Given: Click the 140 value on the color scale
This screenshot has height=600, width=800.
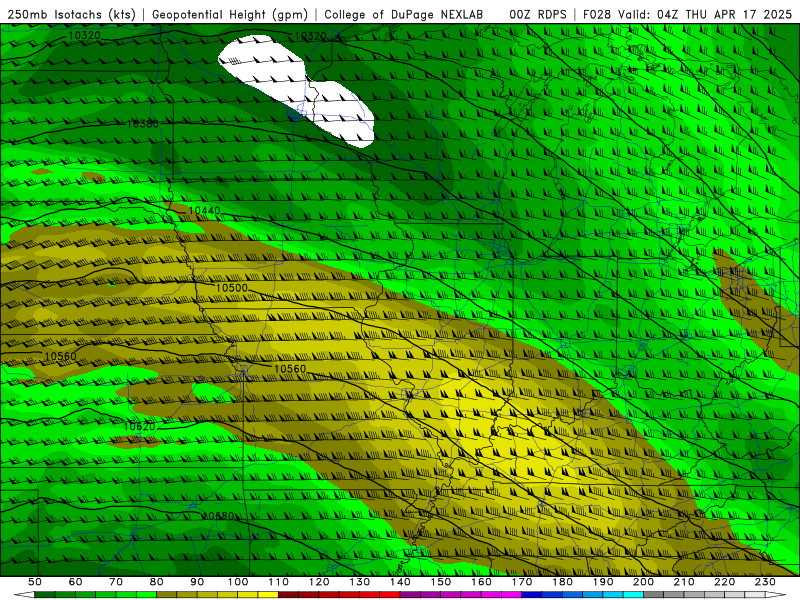Looking at the screenshot, I should pos(400,582).
